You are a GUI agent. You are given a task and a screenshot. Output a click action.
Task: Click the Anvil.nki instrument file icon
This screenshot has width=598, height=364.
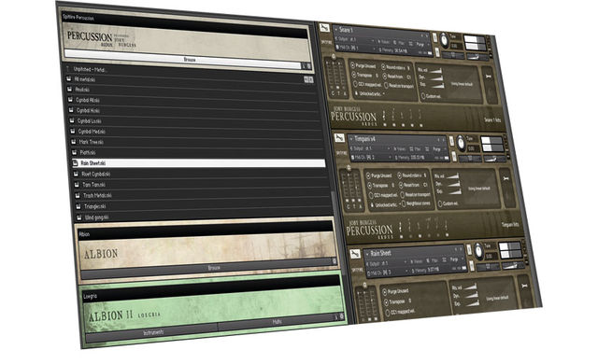tap(69, 89)
